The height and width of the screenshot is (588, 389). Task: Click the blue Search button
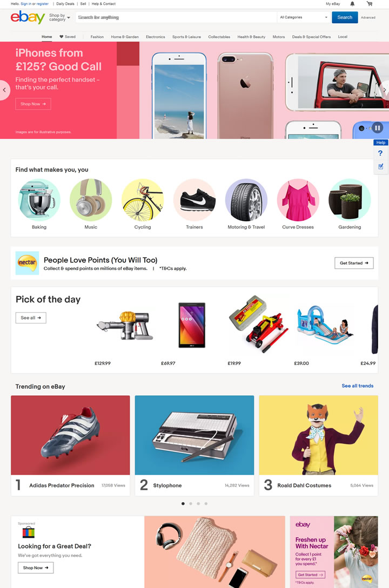[345, 17]
